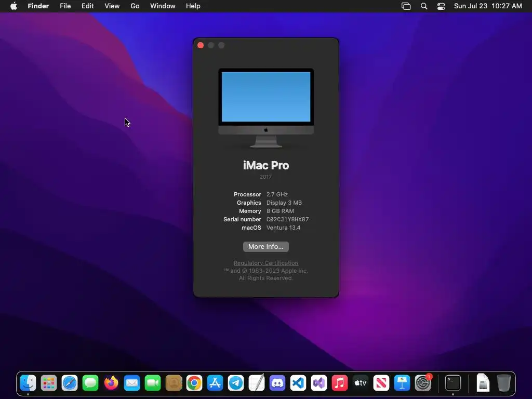Open the Go menu
The height and width of the screenshot is (399, 532).
click(135, 6)
